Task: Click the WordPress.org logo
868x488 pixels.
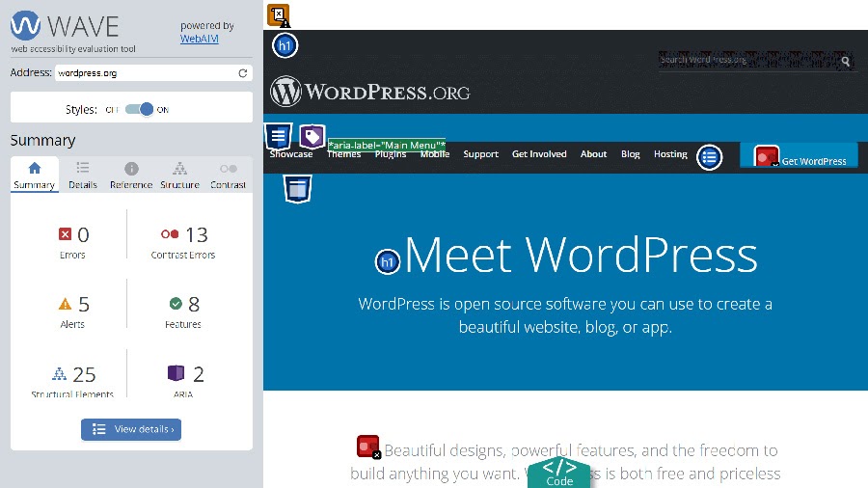Action: point(369,92)
